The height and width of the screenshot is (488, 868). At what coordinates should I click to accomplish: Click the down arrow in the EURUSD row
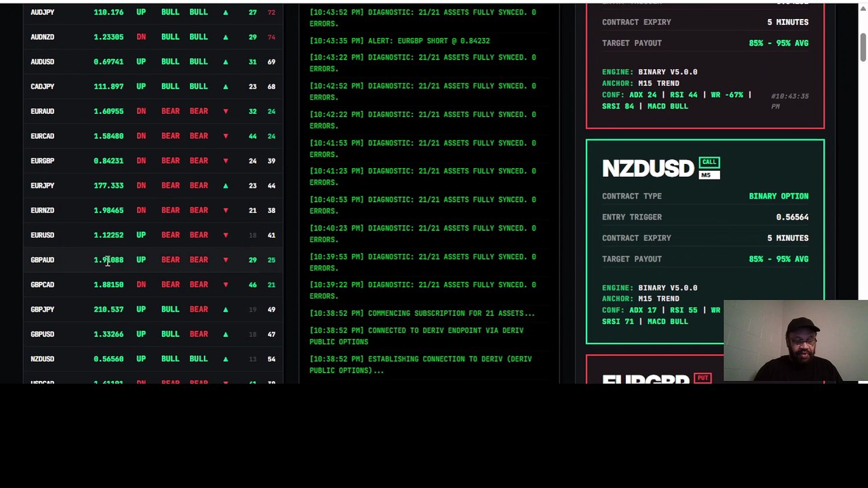[226, 235]
